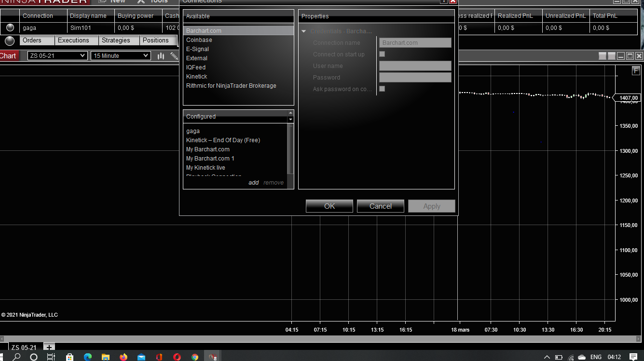Screen dimensions: 644x361
Task: Open the chart bar type icon
Action: pyautogui.click(x=161, y=56)
